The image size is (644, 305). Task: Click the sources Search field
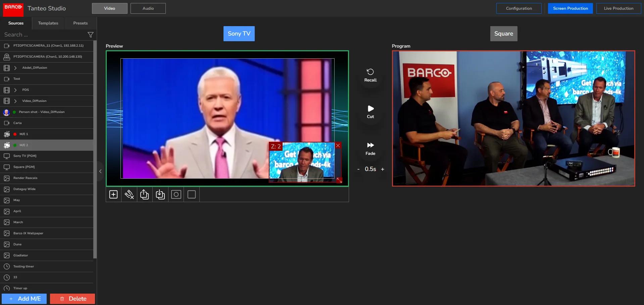click(x=44, y=35)
